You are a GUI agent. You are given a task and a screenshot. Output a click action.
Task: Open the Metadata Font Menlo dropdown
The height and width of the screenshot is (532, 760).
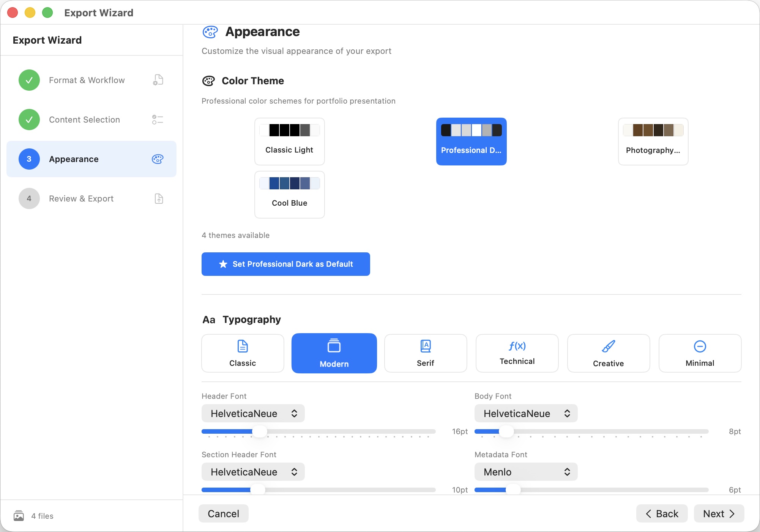pyautogui.click(x=525, y=472)
